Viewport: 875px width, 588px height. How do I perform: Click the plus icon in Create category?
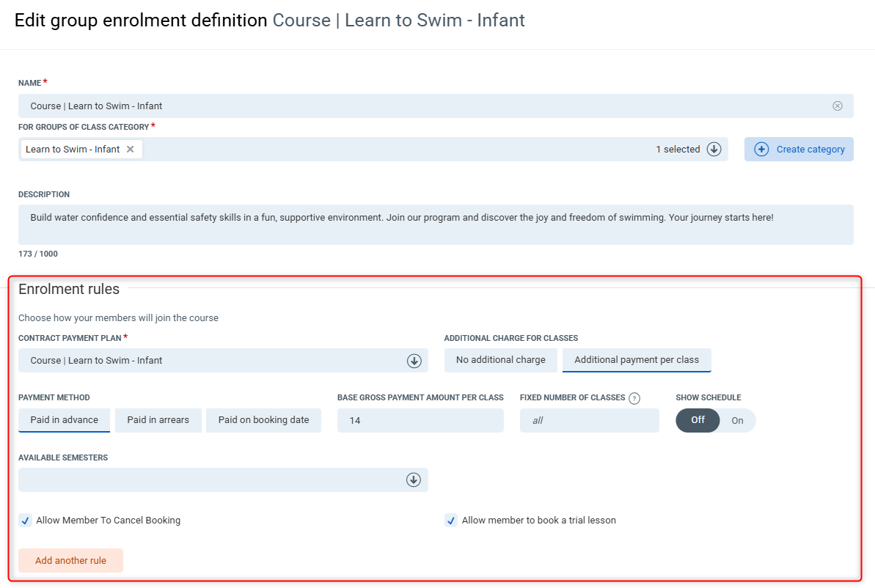pos(762,149)
